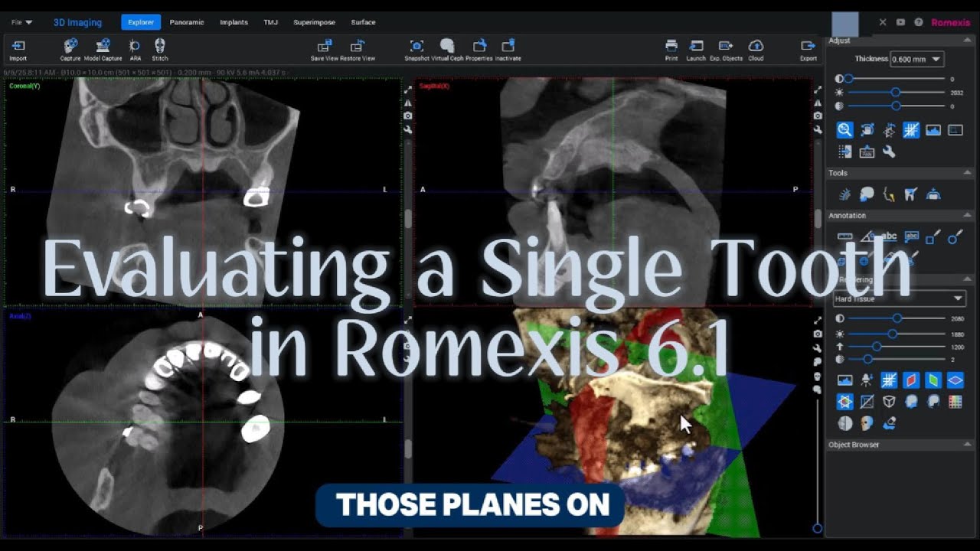Toggle crosshair grid display in Adjust panel
Image resolution: width=980 pixels, height=551 pixels.
[910, 130]
